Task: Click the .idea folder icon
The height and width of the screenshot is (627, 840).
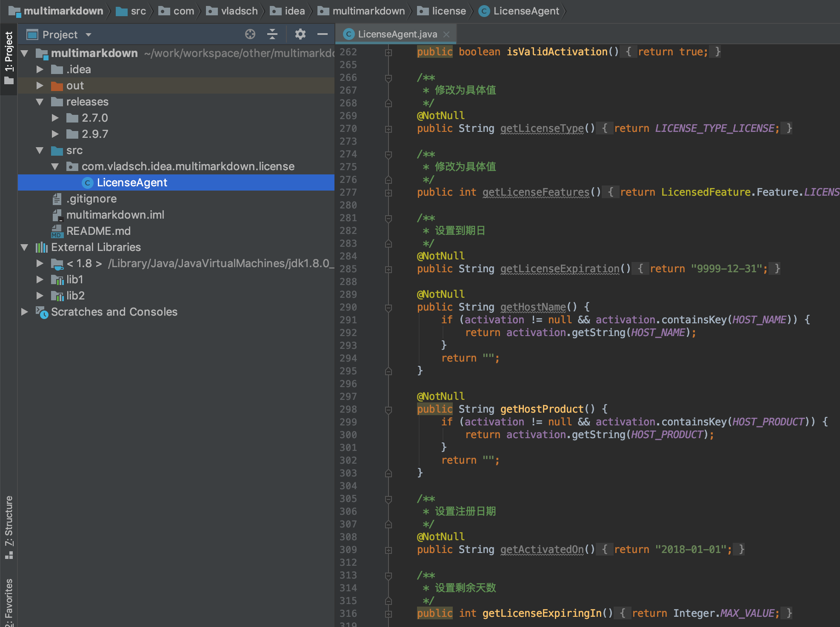Action: click(57, 69)
